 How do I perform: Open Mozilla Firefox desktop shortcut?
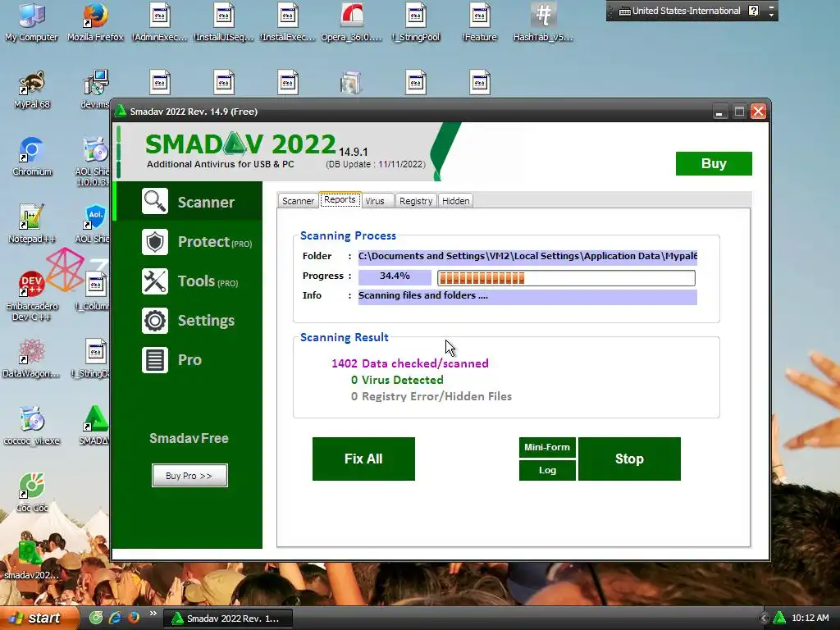(x=95, y=22)
